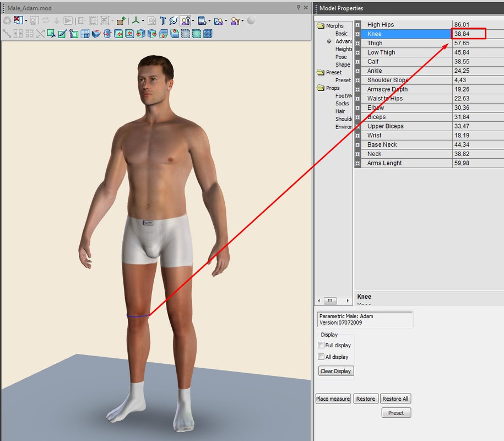The height and width of the screenshot is (441, 504).
Task: Select Shape under Morphs tree
Action: point(343,64)
